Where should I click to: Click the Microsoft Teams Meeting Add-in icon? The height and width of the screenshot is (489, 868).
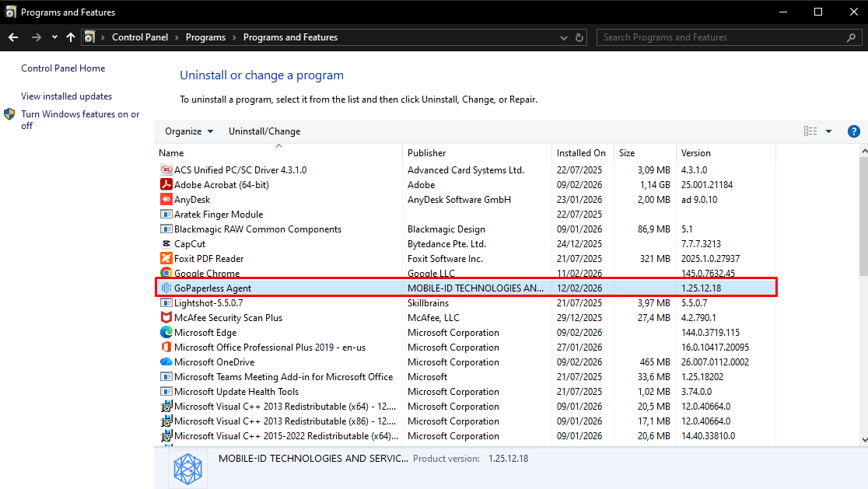click(166, 377)
